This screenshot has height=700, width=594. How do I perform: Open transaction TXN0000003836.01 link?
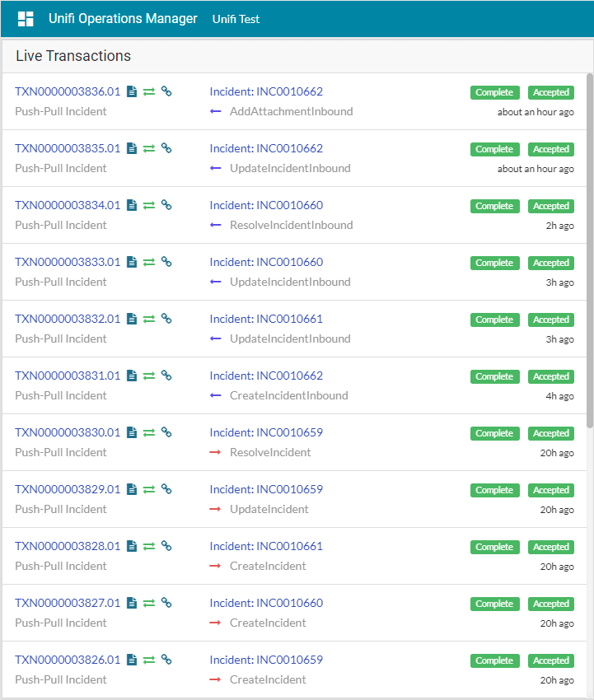[x=68, y=91]
